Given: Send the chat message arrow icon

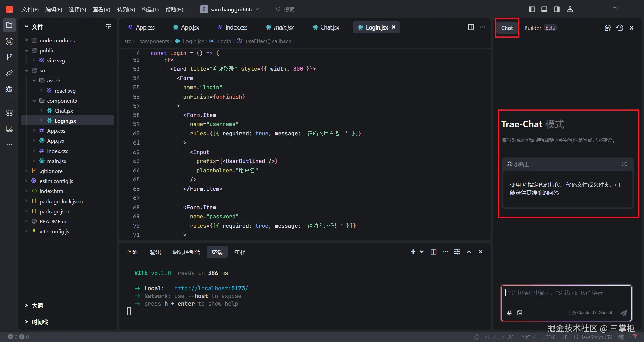Looking at the screenshot, I should coord(624,313).
